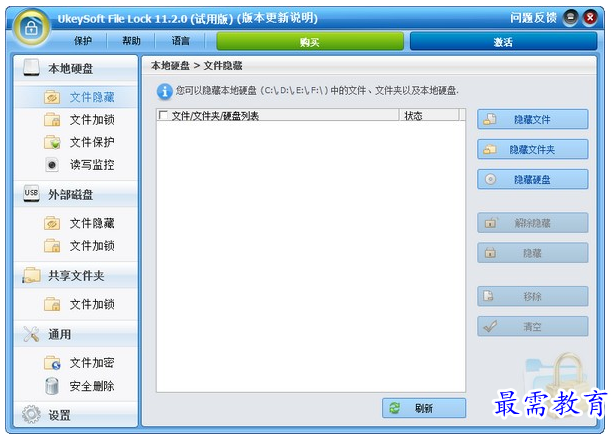
Task: Click the 安全删除 trash can icon
Action: 52,386
